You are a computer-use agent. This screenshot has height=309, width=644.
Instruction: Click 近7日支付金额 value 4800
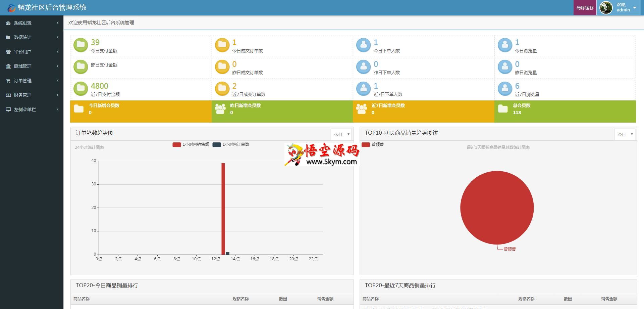[x=100, y=86]
